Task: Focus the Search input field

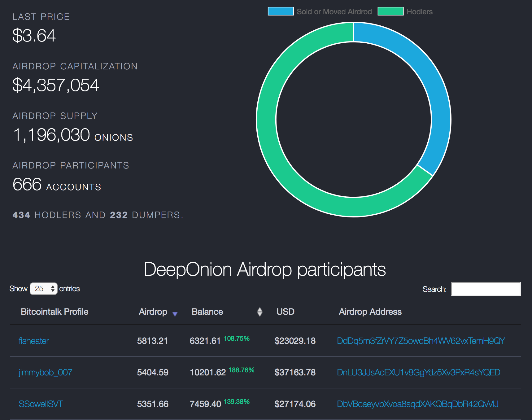Action: pos(486,289)
